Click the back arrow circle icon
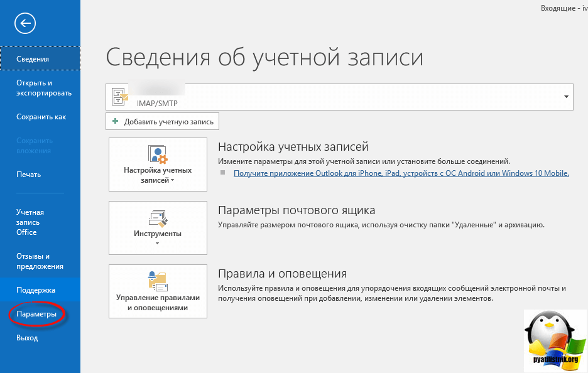 [x=25, y=24]
